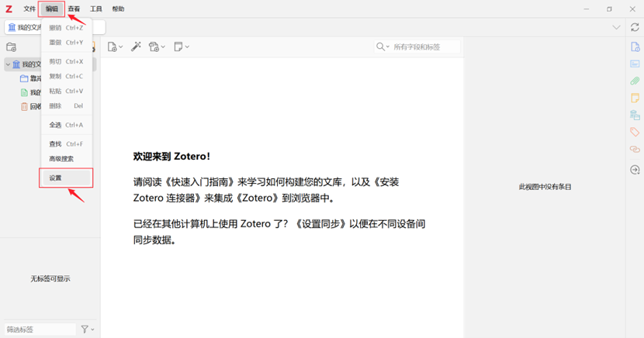Open the Info pane icon in right sidebar
The width and height of the screenshot is (644, 338).
(x=635, y=47)
